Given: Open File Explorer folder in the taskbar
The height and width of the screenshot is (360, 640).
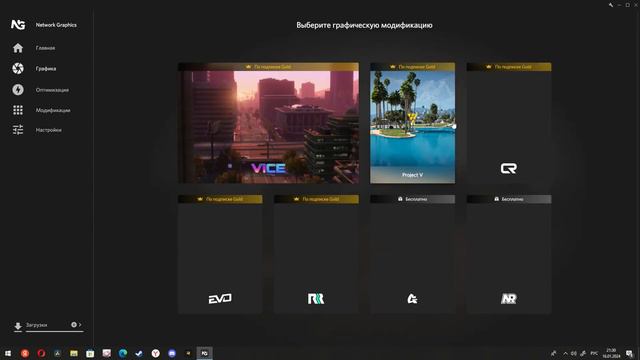Looking at the screenshot, I should pyautogui.click(x=74, y=353).
